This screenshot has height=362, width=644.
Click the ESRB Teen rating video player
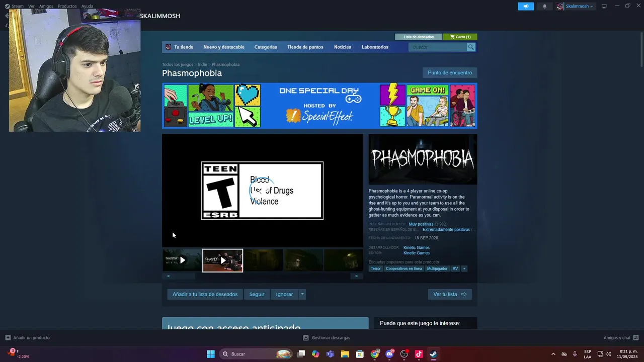point(263,191)
